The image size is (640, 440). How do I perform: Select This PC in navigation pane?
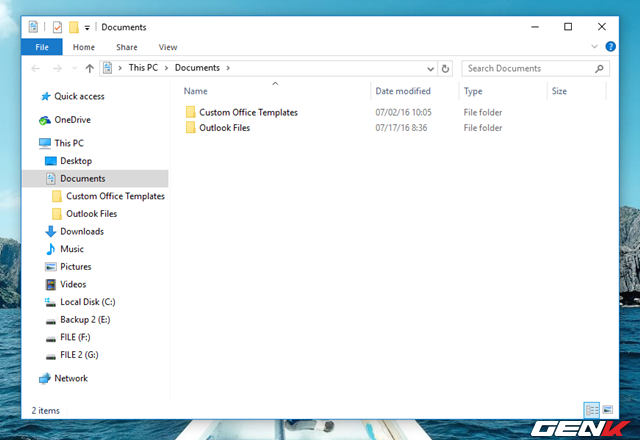[x=69, y=143]
